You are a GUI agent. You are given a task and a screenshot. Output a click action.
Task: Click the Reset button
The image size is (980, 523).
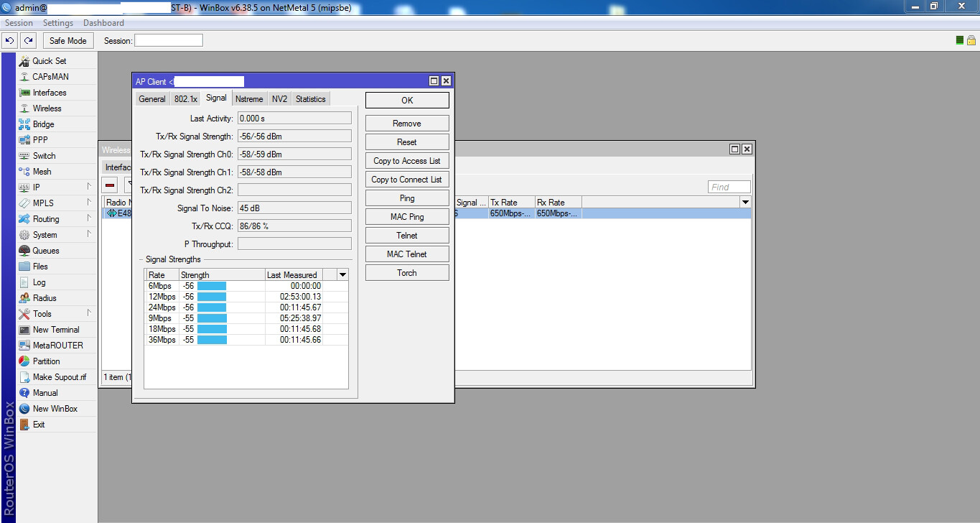coord(407,142)
